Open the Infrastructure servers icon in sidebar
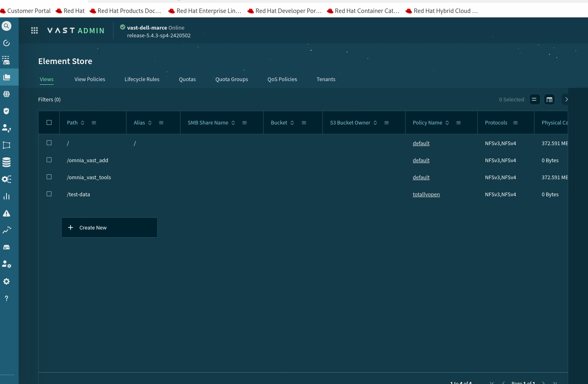Screen dimensions: 588x384 click(x=6, y=60)
